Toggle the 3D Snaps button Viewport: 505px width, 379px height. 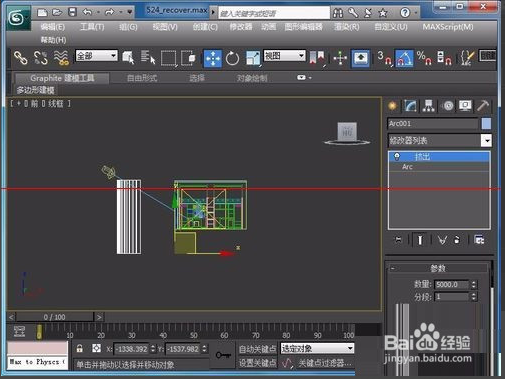tap(384, 58)
